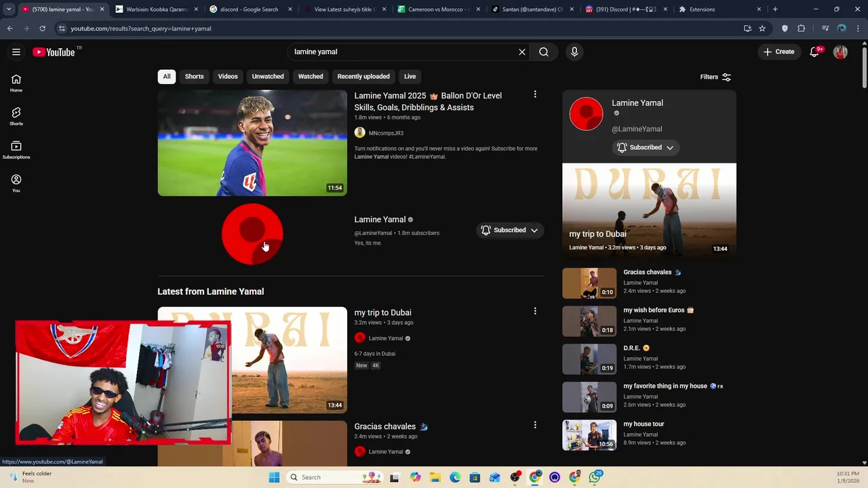Viewport: 868px width, 488px height.
Task: Bookmark this page with star icon
Action: pyautogui.click(x=762, y=28)
